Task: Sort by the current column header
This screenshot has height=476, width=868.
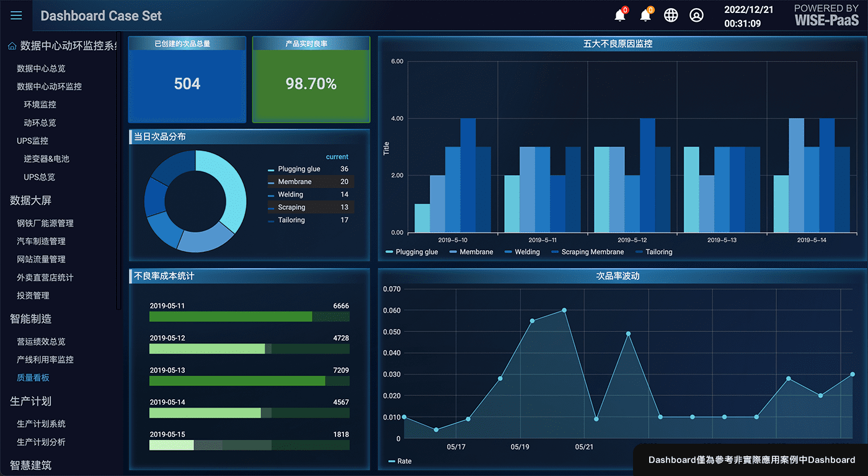Action: [x=337, y=157]
